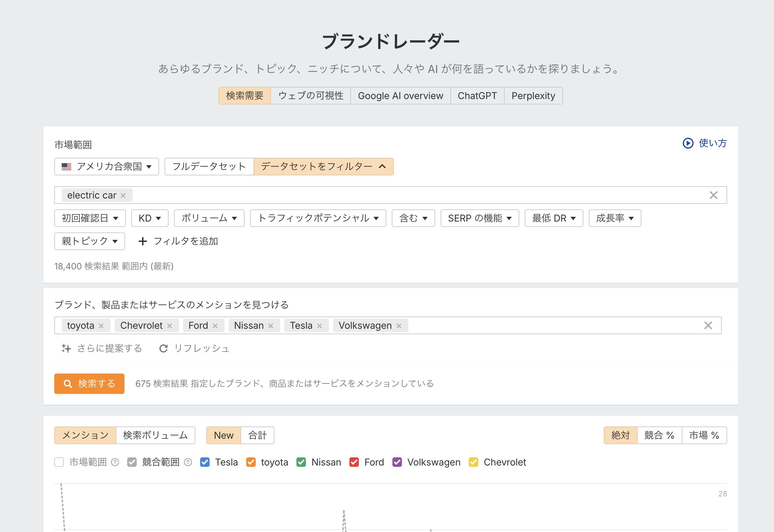Click the US flag icon
774x532 pixels.
point(66,167)
